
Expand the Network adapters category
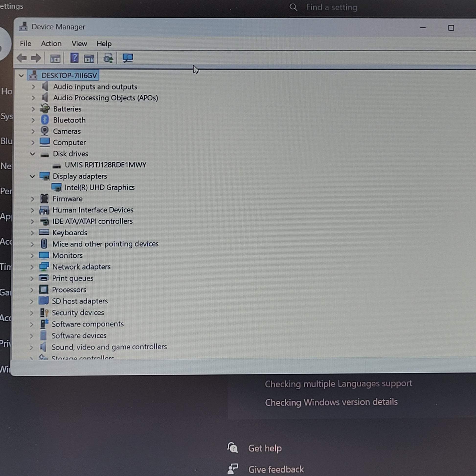click(32, 267)
